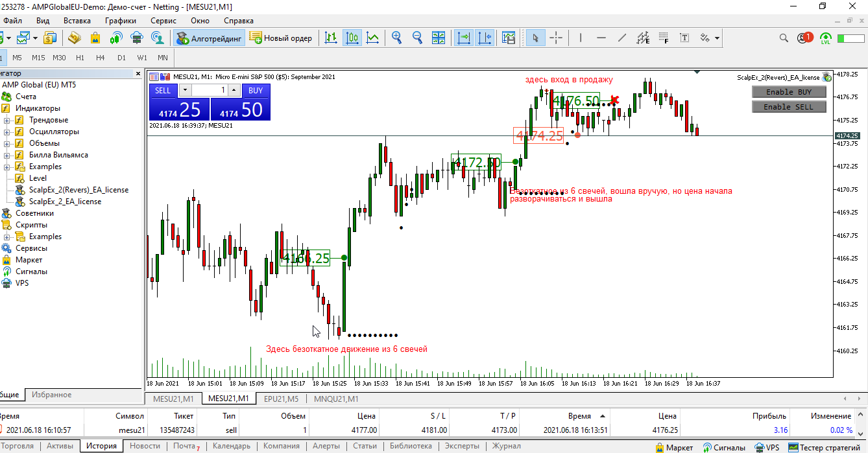
Task: Switch to the EPU21,M5 chart tab
Action: pyautogui.click(x=281, y=399)
